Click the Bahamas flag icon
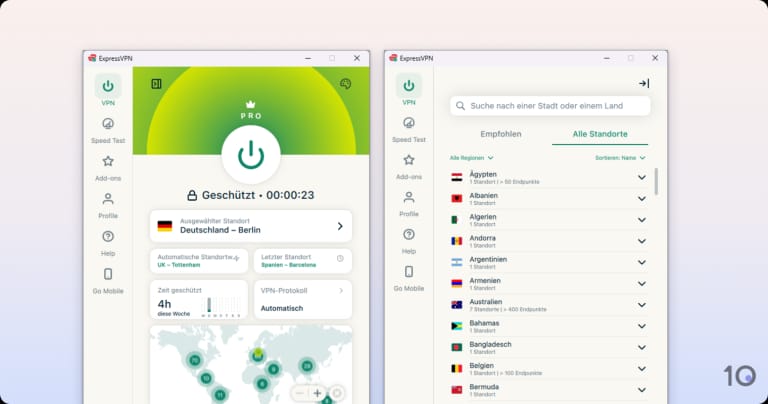Viewport: 768px width, 404px height. pos(456,326)
